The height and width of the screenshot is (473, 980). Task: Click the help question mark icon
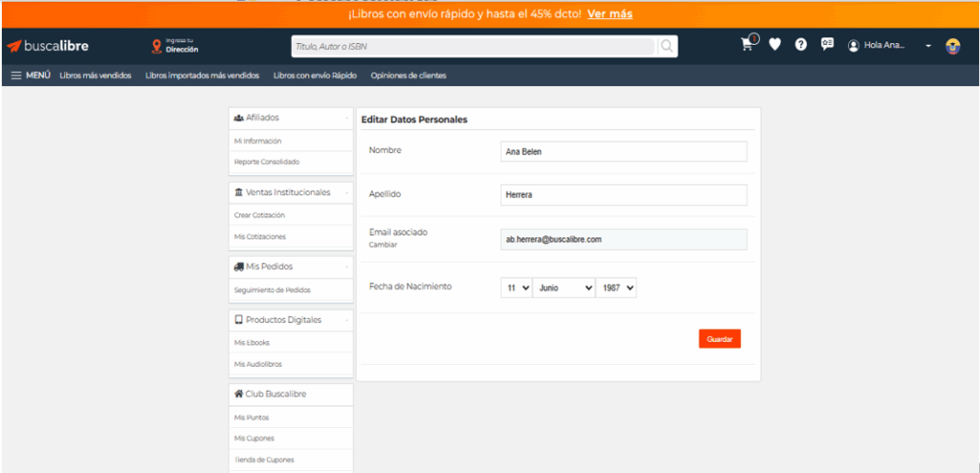[801, 45]
